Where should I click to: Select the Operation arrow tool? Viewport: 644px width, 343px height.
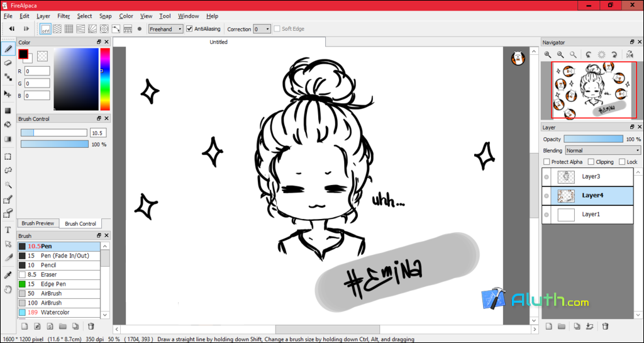(x=8, y=244)
